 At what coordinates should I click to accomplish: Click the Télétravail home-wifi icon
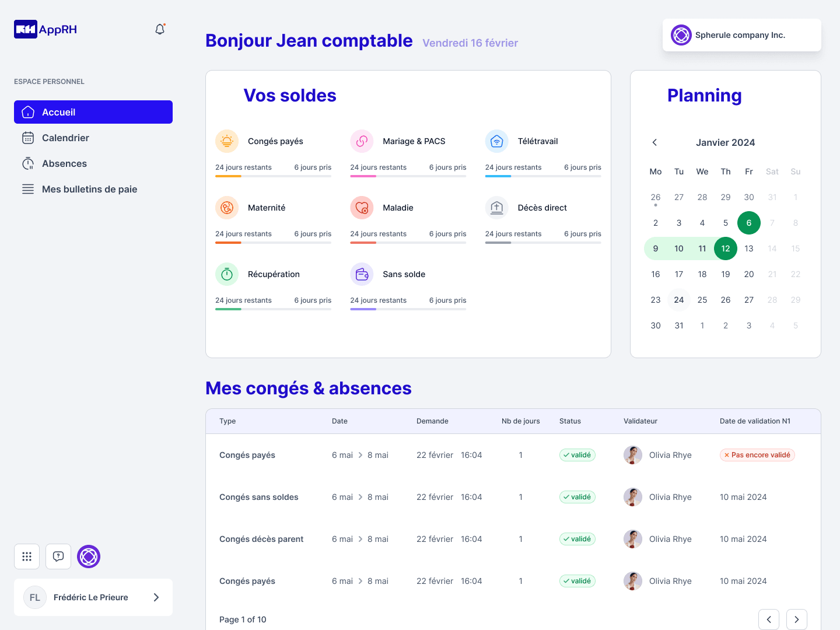pyautogui.click(x=496, y=141)
